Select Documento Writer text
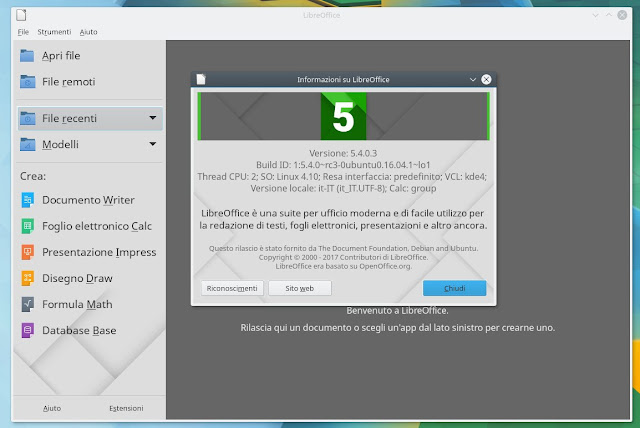This screenshot has height=428, width=640. (x=88, y=200)
